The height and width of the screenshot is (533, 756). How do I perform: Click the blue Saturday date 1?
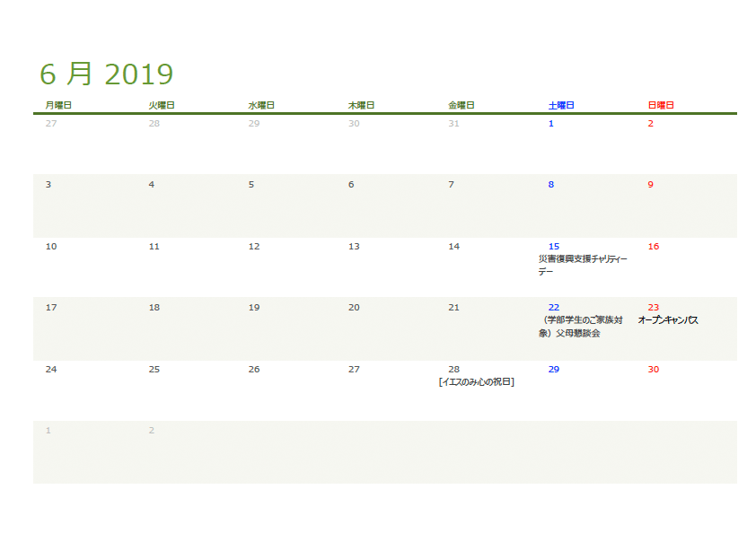click(x=551, y=123)
